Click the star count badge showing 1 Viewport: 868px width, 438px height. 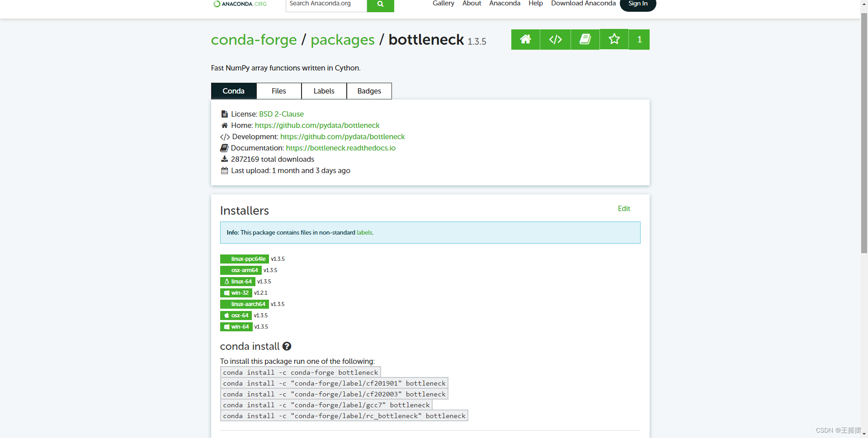(x=639, y=39)
